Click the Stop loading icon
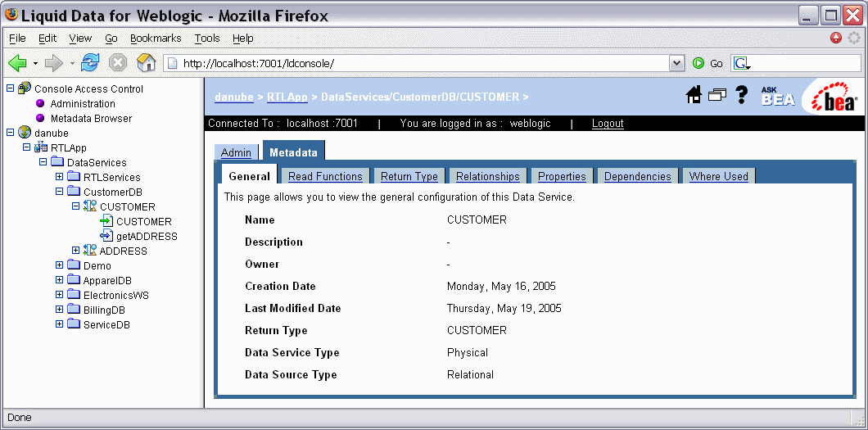 118,63
